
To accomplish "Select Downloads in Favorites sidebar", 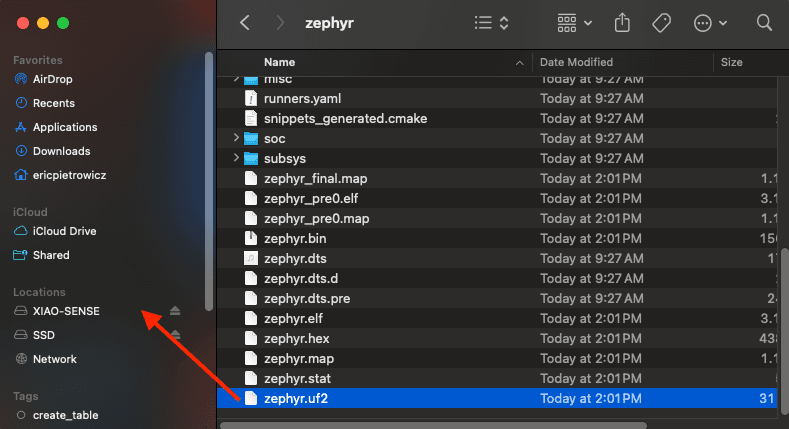I will click(61, 151).
